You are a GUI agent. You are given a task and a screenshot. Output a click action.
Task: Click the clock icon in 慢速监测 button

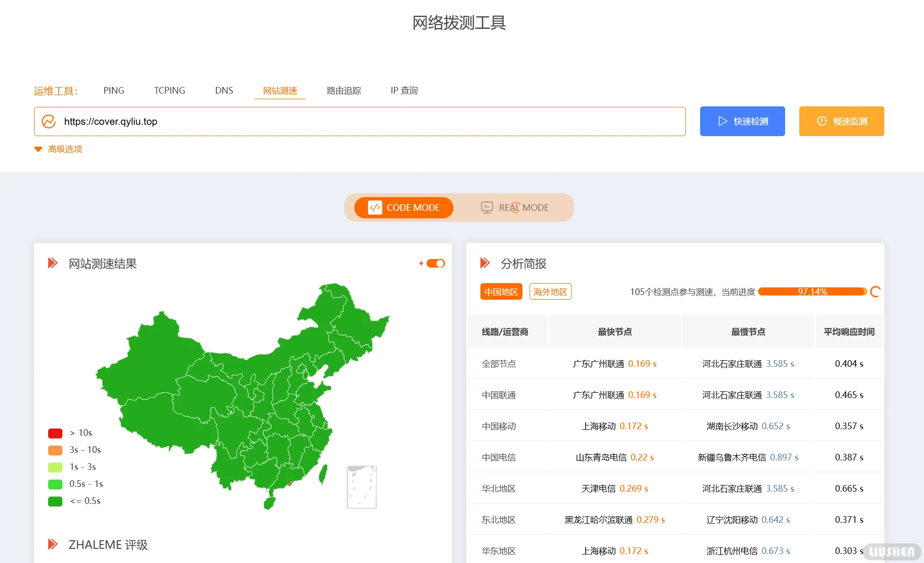click(821, 121)
